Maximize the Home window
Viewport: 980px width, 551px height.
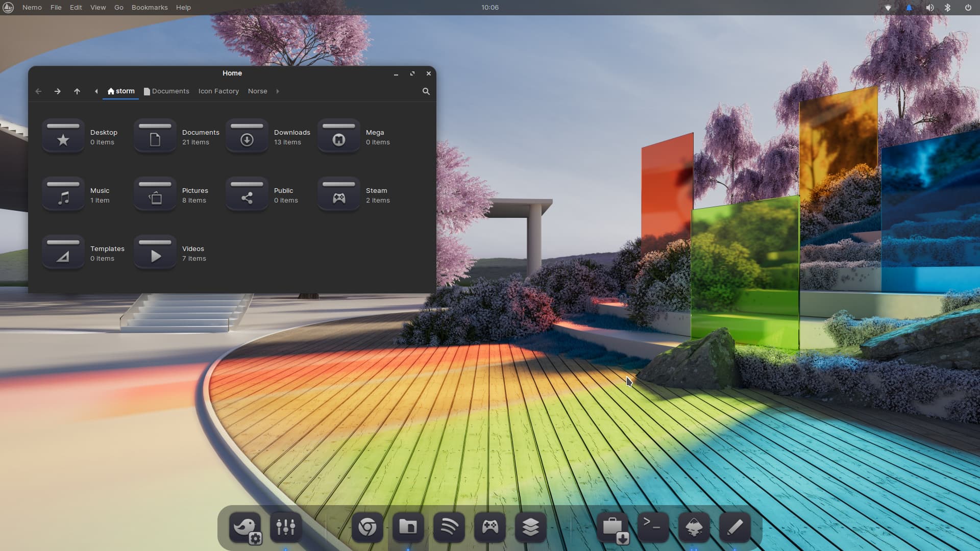coord(412,73)
